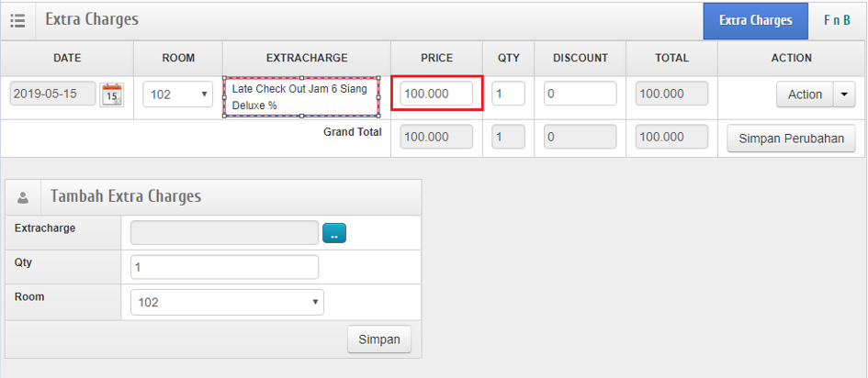Viewport: 868px width, 378px height.
Task: Click the Qty field in Tambah form
Action: [224, 267]
